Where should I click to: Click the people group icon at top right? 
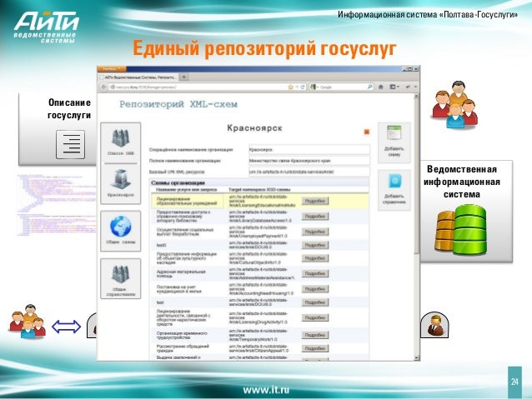(x=455, y=104)
